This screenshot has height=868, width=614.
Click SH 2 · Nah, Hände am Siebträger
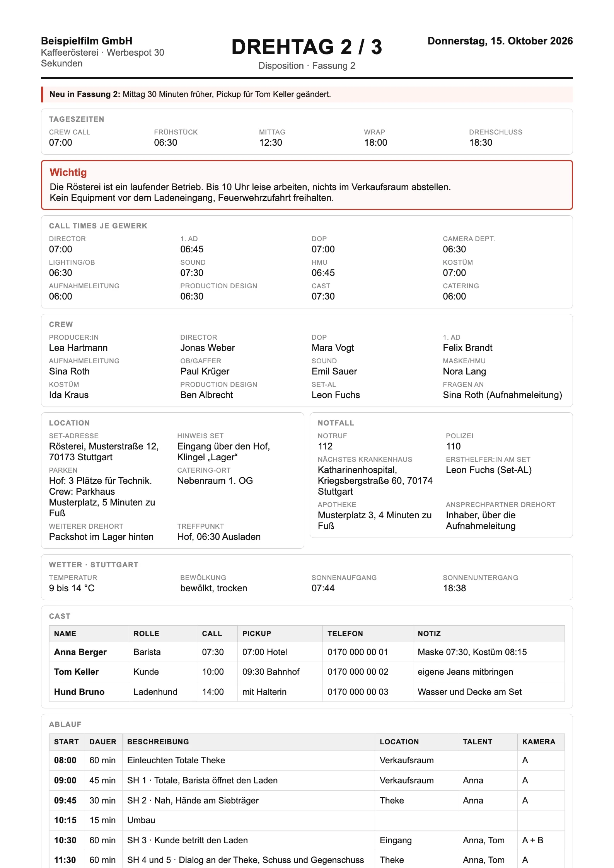point(193,801)
